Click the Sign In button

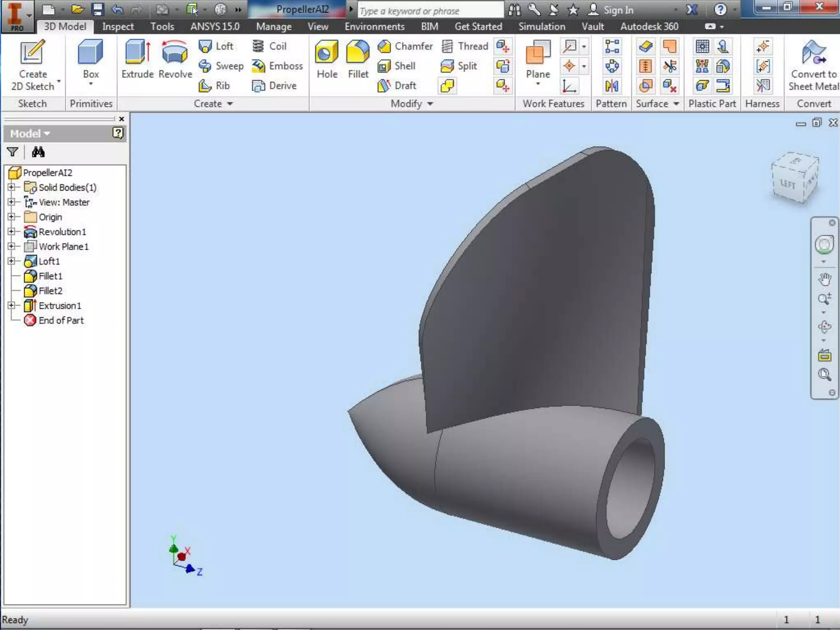[611, 10]
